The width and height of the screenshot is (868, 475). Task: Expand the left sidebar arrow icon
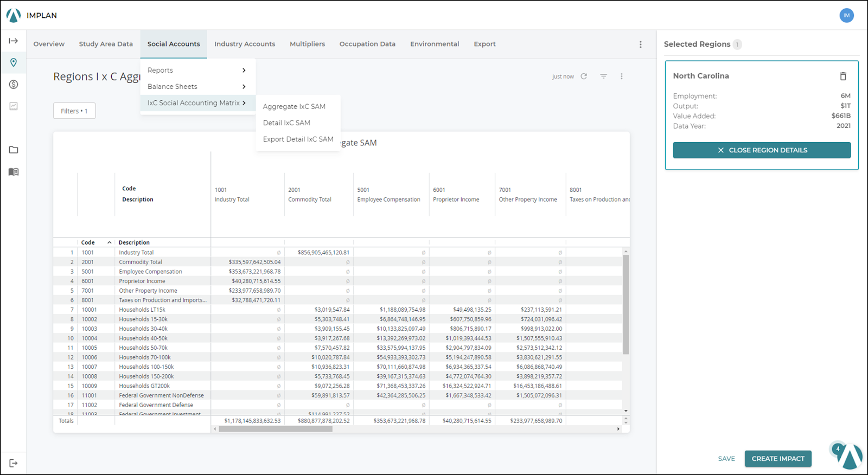[x=14, y=41]
